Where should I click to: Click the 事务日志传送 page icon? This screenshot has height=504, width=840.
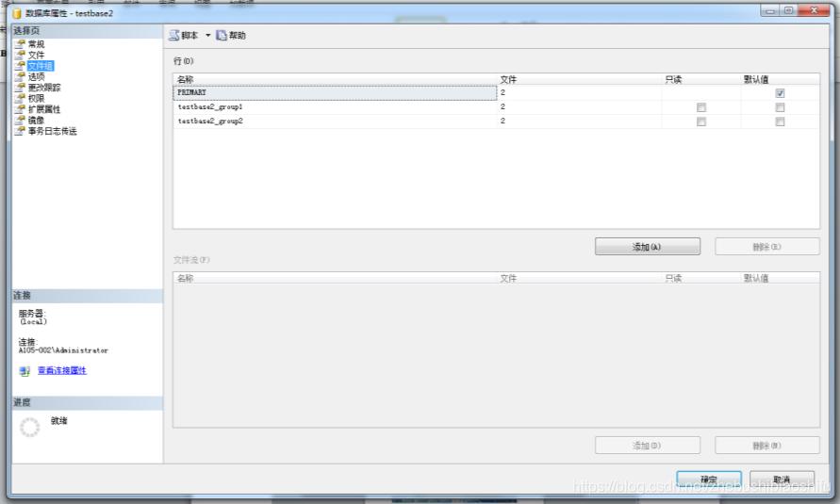pyautogui.click(x=20, y=131)
